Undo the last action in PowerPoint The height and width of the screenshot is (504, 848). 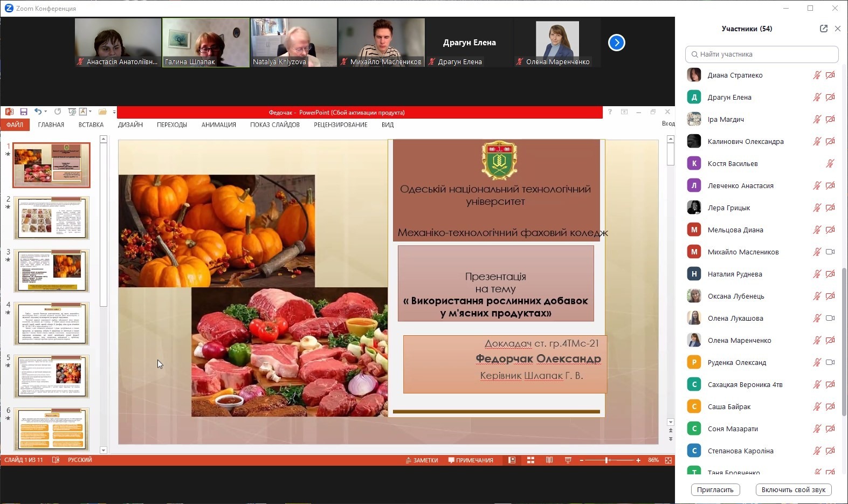[38, 112]
